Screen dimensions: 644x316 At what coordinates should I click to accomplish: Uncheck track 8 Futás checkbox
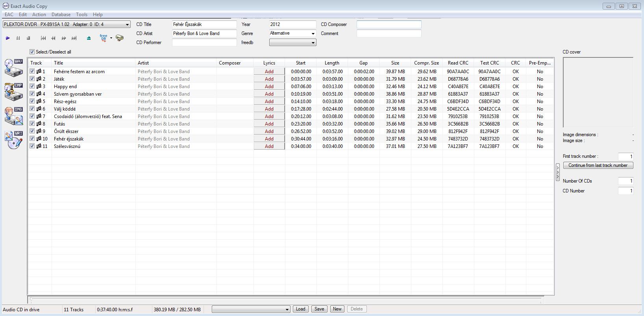[32, 124]
